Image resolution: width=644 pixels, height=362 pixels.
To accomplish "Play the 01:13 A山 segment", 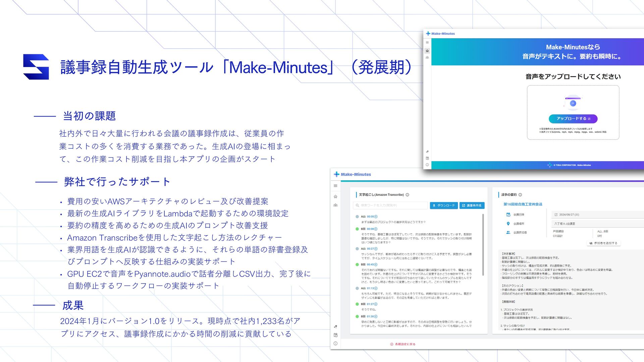I will point(376,288).
